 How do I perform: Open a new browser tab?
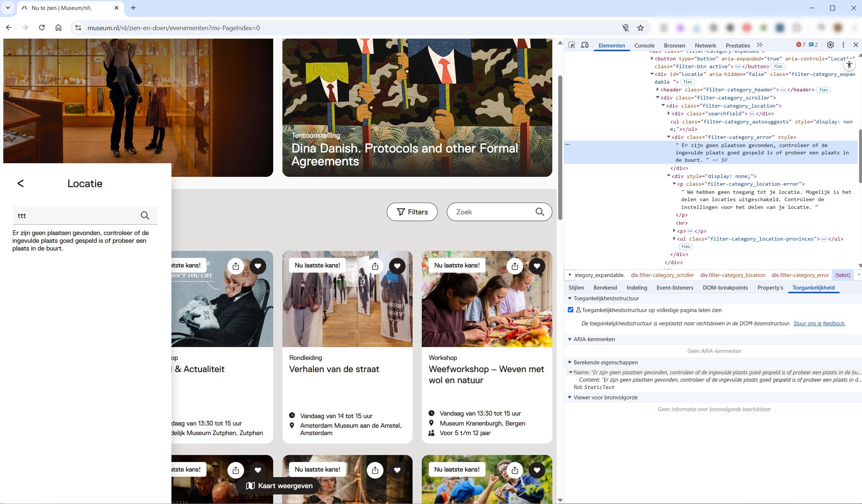pos(133,8)
